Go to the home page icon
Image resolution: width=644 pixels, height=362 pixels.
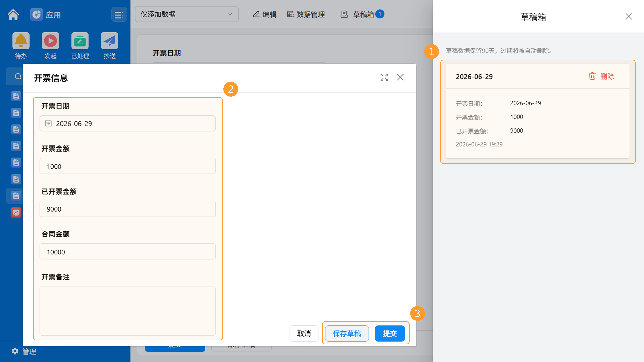pos(13,14)
